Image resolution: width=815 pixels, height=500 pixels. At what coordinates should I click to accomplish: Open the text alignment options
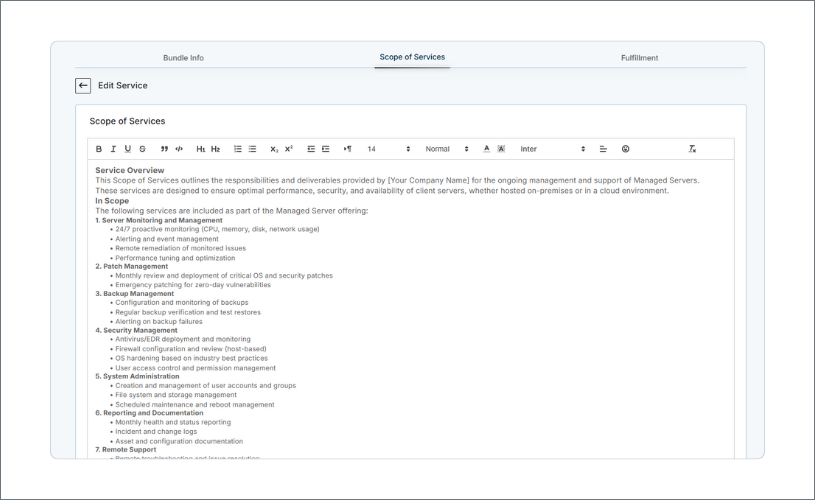click(603, 149)
